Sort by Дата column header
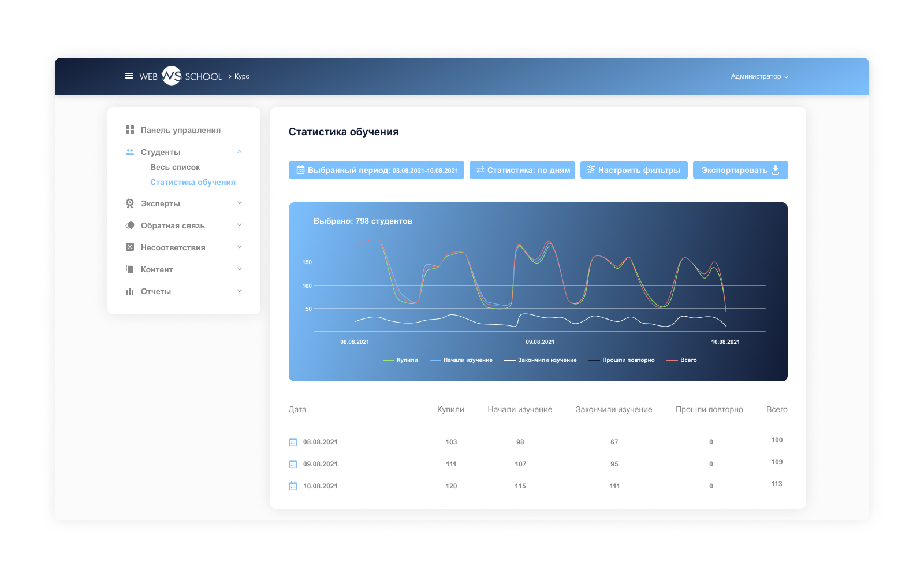The image size is (924, 578). 297,409
